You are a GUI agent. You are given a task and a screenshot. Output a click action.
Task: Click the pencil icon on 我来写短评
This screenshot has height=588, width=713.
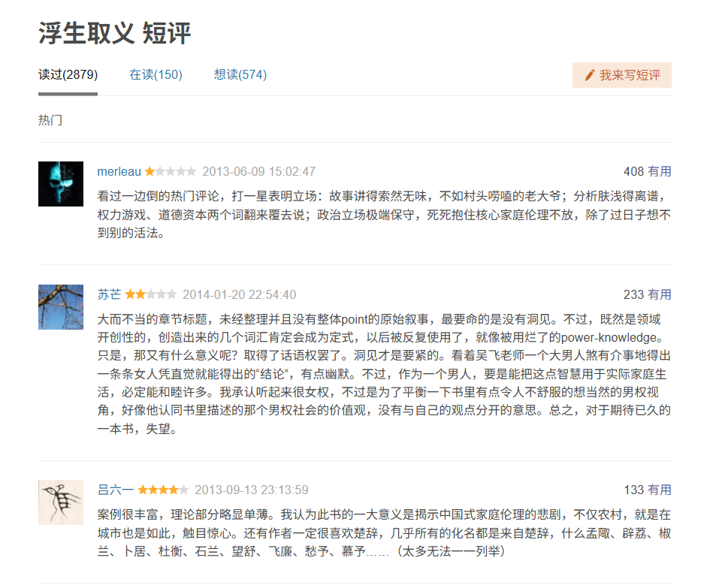[589, 75]
